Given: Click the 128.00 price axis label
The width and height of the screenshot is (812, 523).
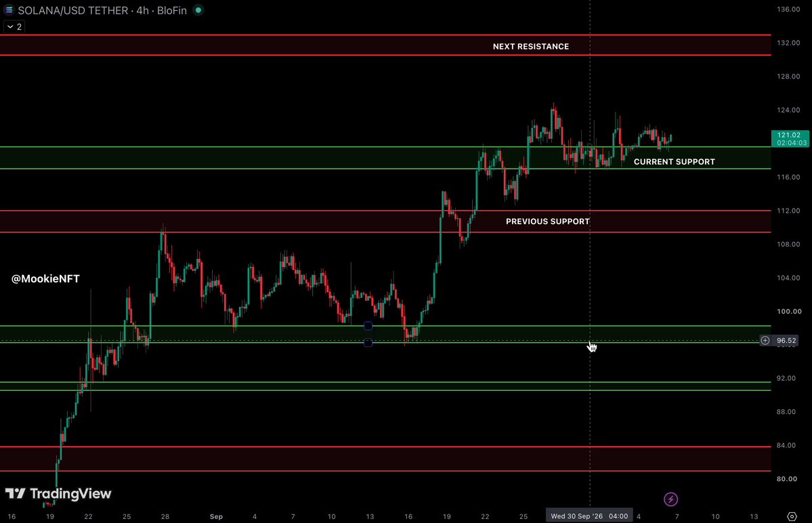Looking at the screenshot, I should coord(789,77).
